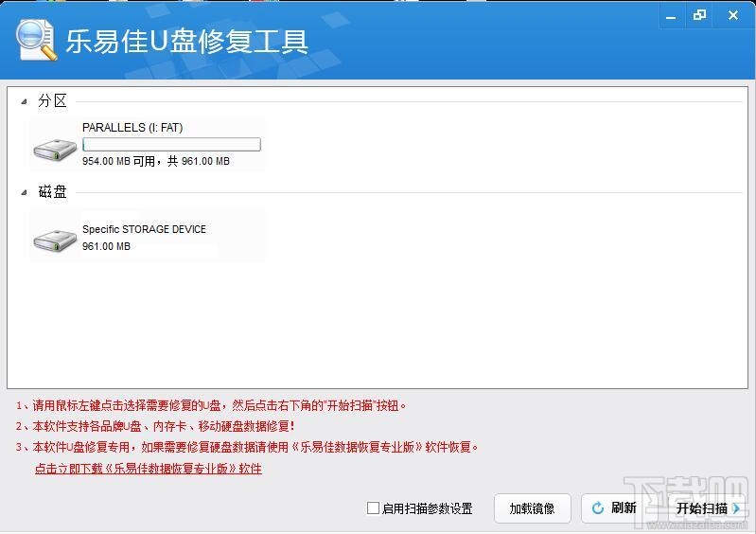Click instruction line 3 about 硬盘数据
This screenshot has width=756, height=534.
[x=247, y=447]
